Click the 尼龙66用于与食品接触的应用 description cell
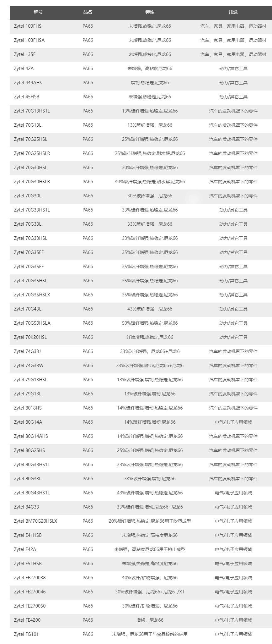Viewport: 272px width, 644px height. pos(150,634)
